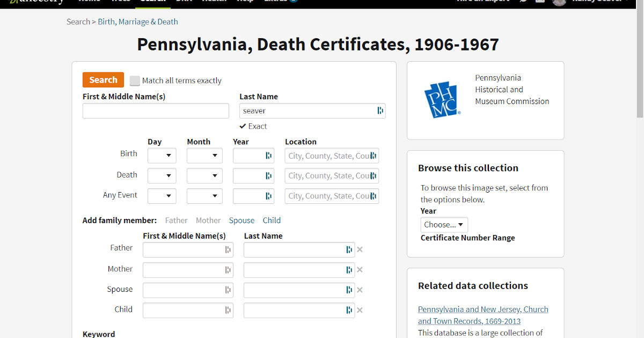Image resolution: width=644 pixels, height=338 pixels.
Task: Open the Death Month dropdown
Action: click(204, 175)
